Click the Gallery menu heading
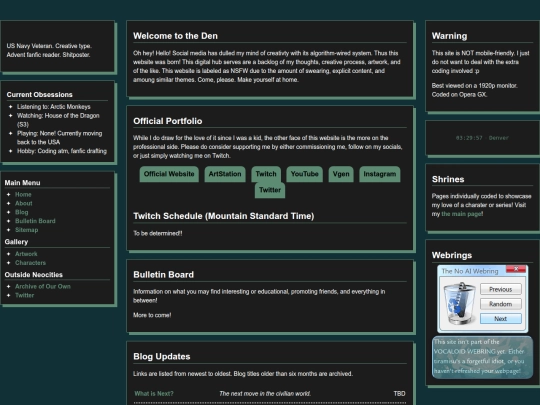Image resolution: width=540 pixels, height=405 pixels. (16, 242)
